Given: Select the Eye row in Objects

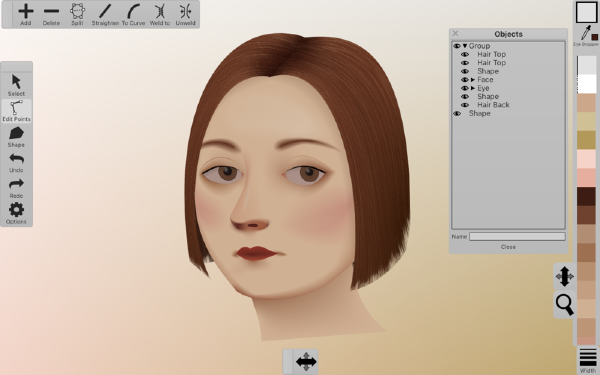Looking at the screenshot, I should coord(509,88).
